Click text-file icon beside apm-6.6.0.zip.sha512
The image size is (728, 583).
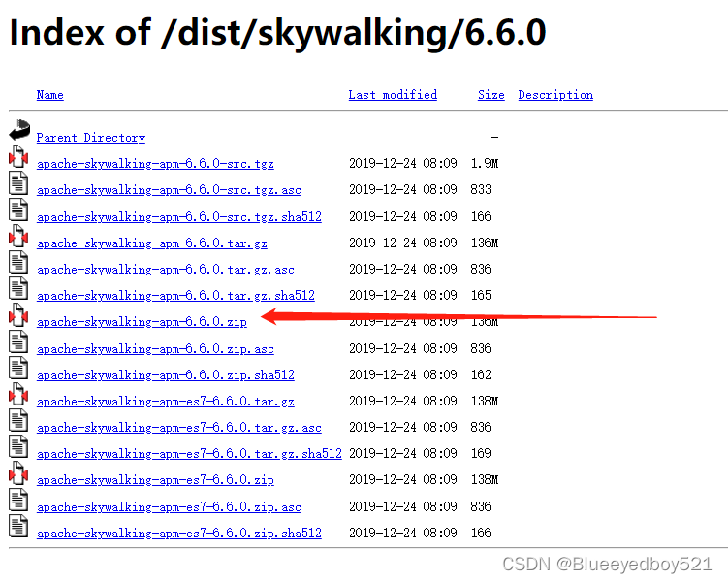[18, 368]
